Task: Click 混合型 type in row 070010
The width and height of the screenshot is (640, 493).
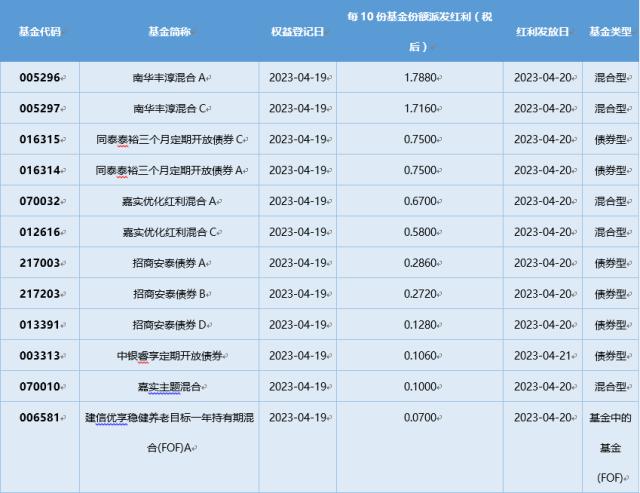Action: point(610,386)
